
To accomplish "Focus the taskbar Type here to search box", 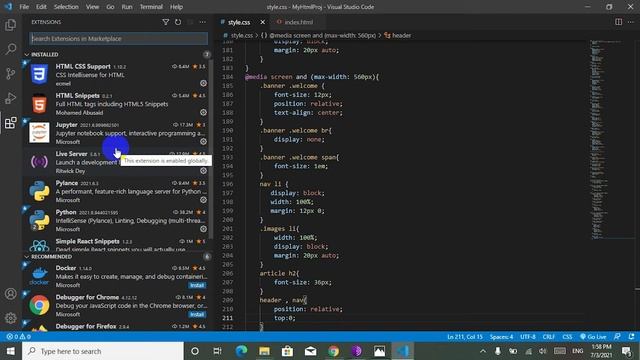I will pyautogui.click(x=103, y=351).
